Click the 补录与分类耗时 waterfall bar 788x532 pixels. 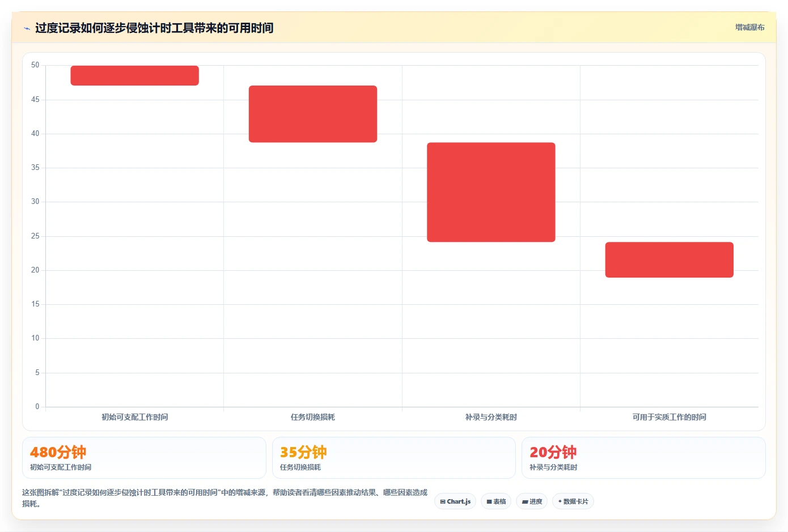(x=491, y=192)
